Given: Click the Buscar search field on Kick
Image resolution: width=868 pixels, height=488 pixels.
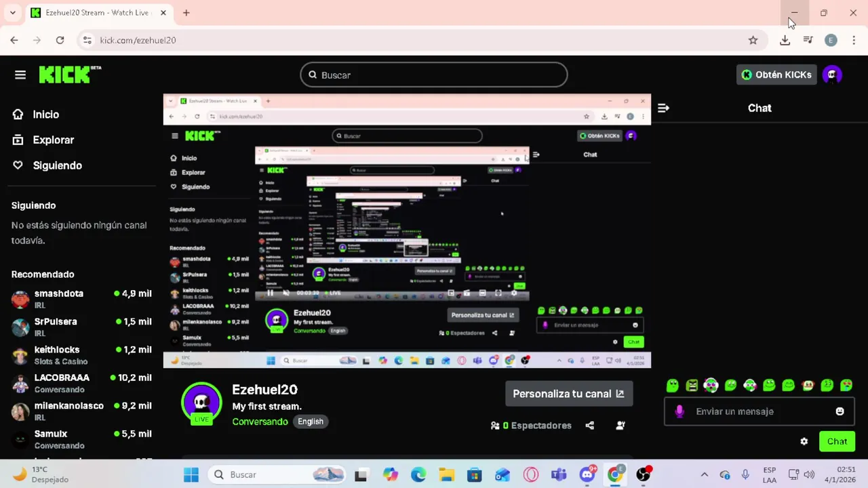Looking at the screenshot, I should pyautogui.click(x=434, y=75).
